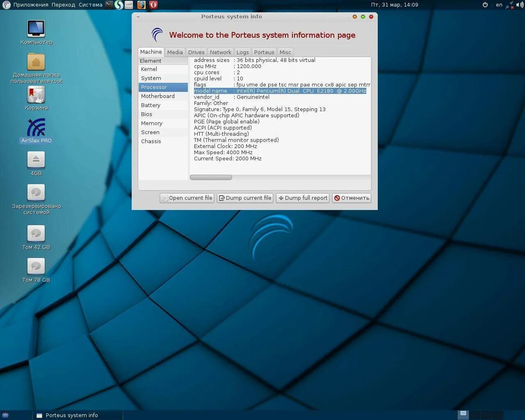525x420 pixels.
Task: Select the Корзина trash desktop icon
Action: pos(36,98)
